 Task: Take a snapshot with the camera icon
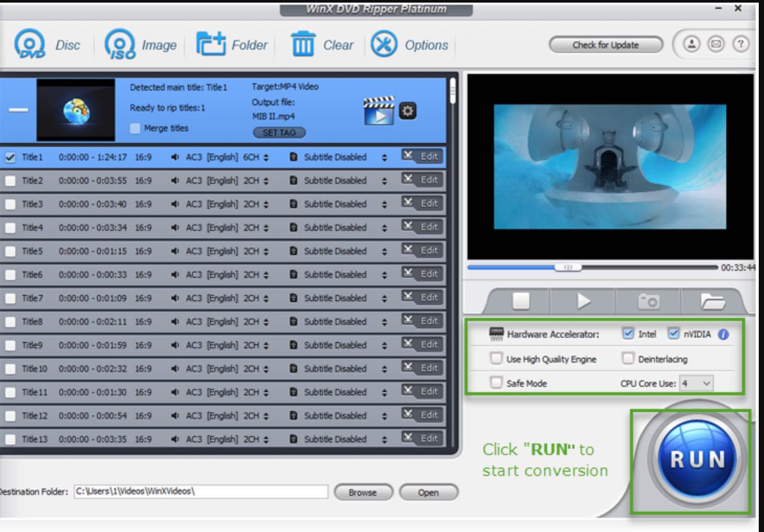click(x=648, y=301)
